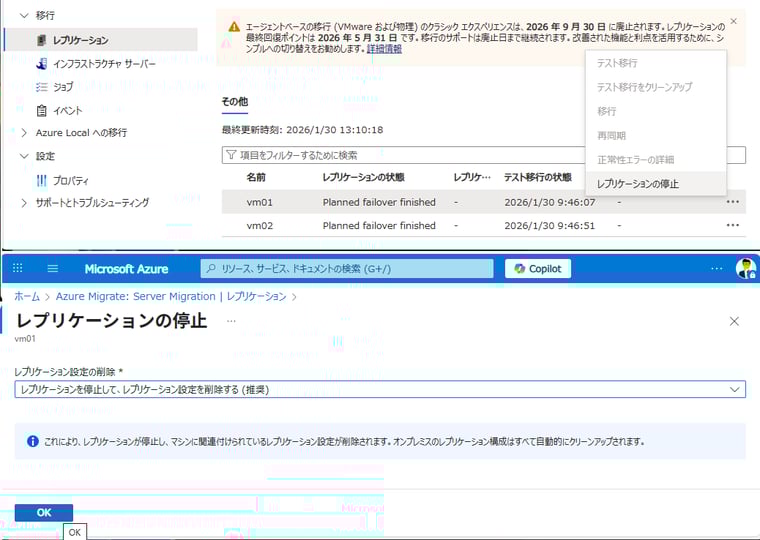The image size is (760, 540).
Task: Click the イベント clipboard icon
Action: [x=42, y=111]
